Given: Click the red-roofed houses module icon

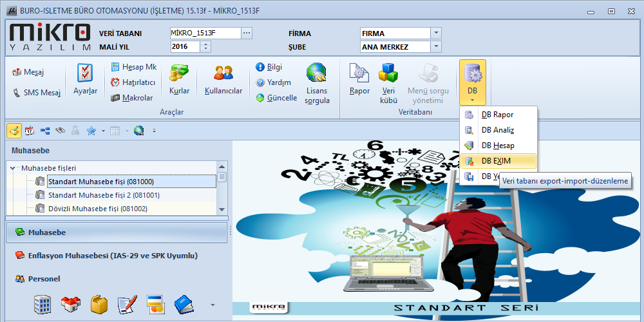Looking at the screenshot, I should [71, 305].
